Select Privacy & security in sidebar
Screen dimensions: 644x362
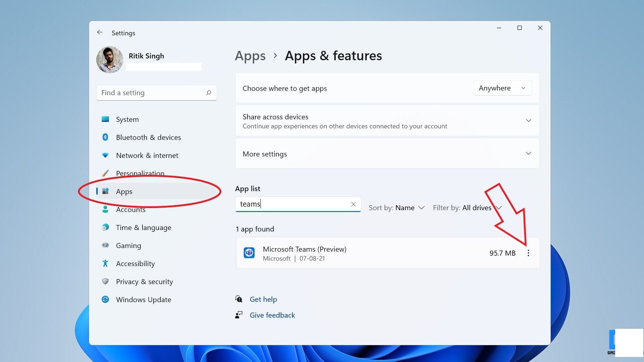(x=145, y=282)
